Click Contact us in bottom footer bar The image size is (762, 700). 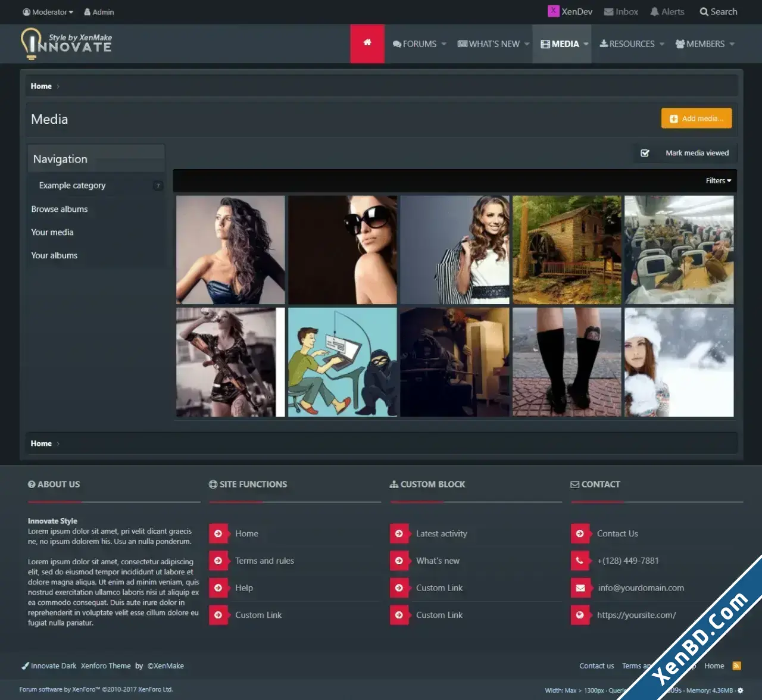coord(597,666)
